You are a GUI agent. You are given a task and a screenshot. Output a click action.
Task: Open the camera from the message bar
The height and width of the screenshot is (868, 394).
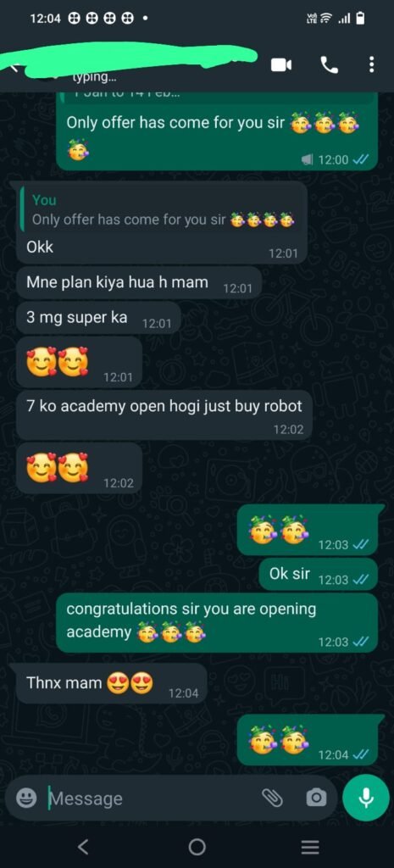(x=316, y=797)
